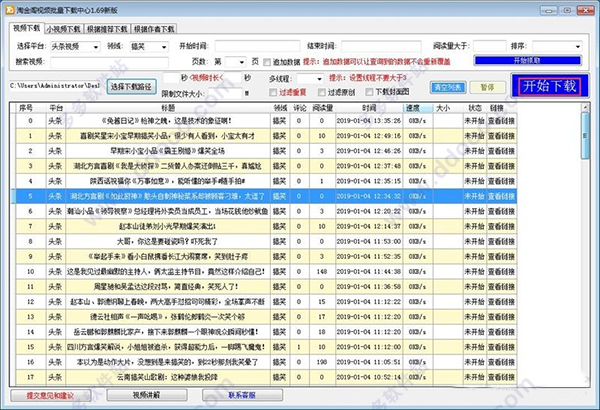Click the 阅读量 column header

point(322,108)
